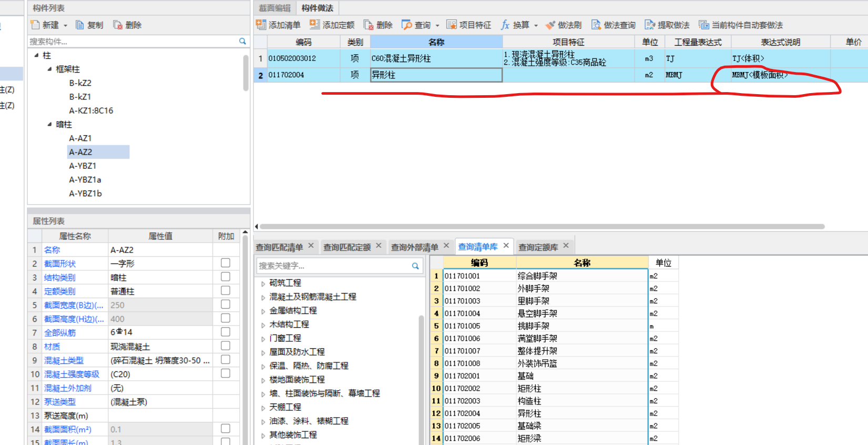Viewport: 868px width, 445px height.
Task: Click the 复制 copy icon in component list
Action: tap(80, 25)
